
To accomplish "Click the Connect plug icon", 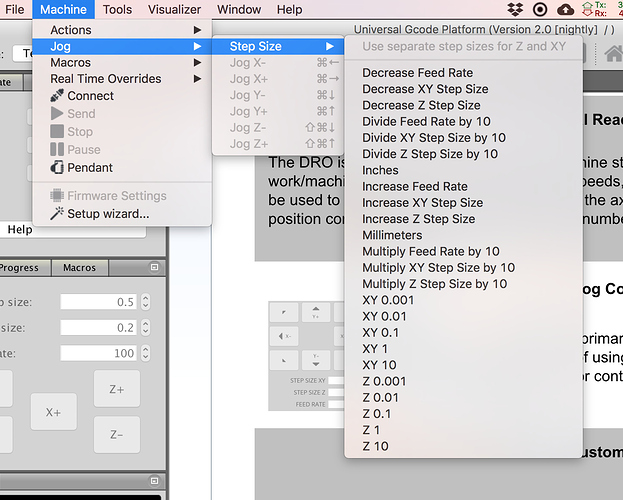I will [x=57, y=95].
